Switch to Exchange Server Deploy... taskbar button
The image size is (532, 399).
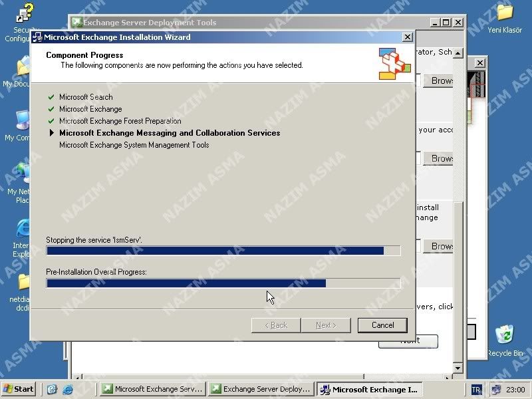click(261, 389)
